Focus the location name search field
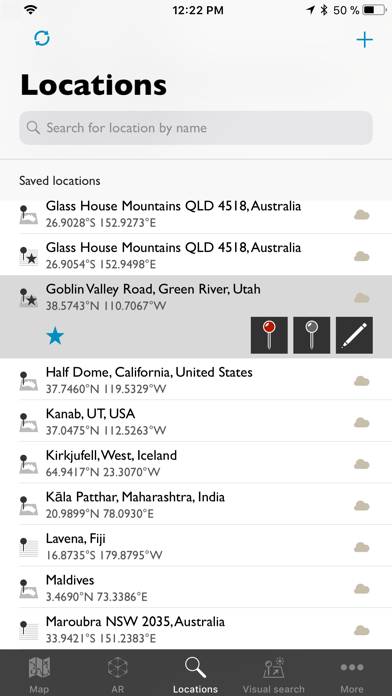Viewport: 392px width, 696px height. [x=196, y=128]
